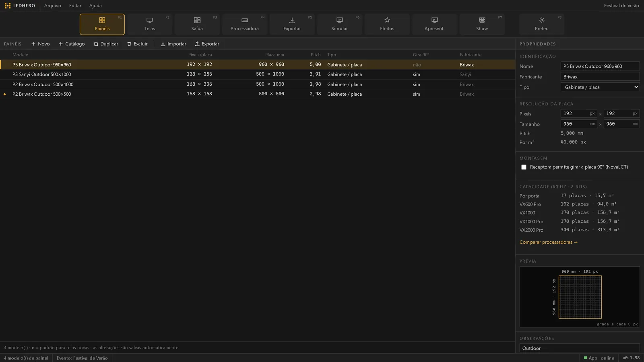Launch the Simular module
The width and height of the screenshot is (644, 362).
pyautogui.click(x=340, y=24)
